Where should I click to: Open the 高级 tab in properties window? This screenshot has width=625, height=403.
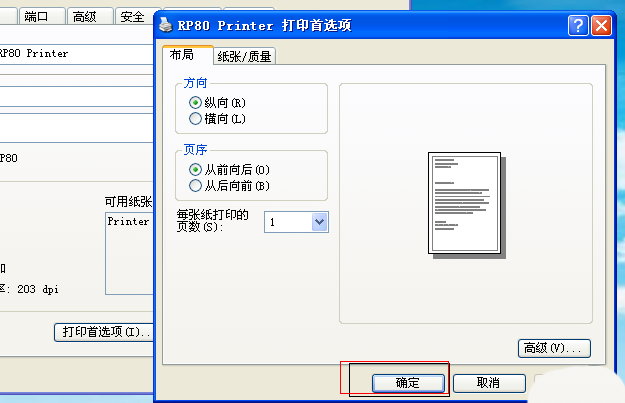point(90,17)
